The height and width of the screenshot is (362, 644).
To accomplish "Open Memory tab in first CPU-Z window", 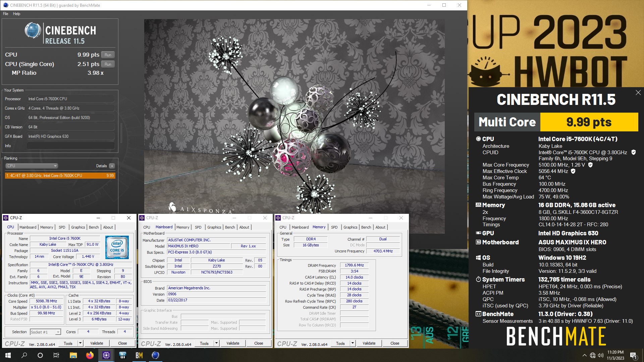I will coord(47,227).
